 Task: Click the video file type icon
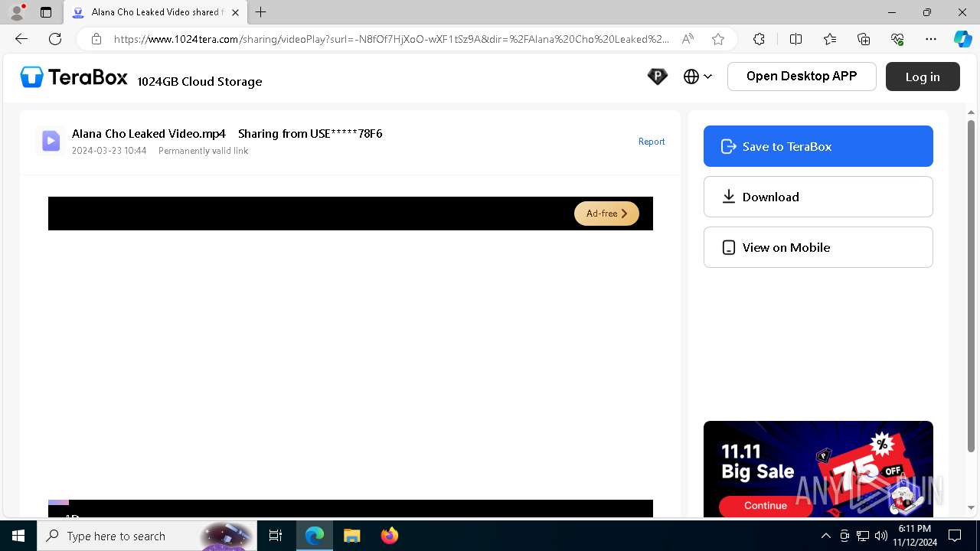(51, 141)
